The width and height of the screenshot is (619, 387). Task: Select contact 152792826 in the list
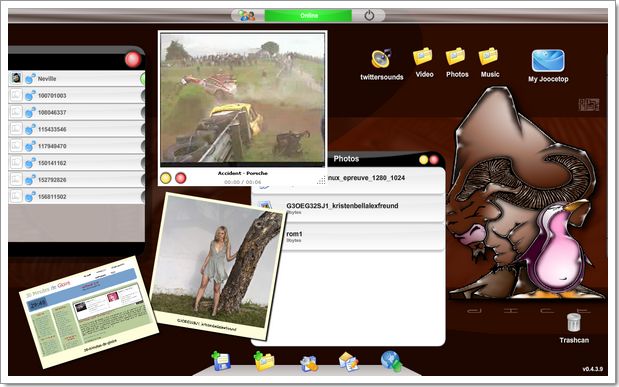point(77,180)
